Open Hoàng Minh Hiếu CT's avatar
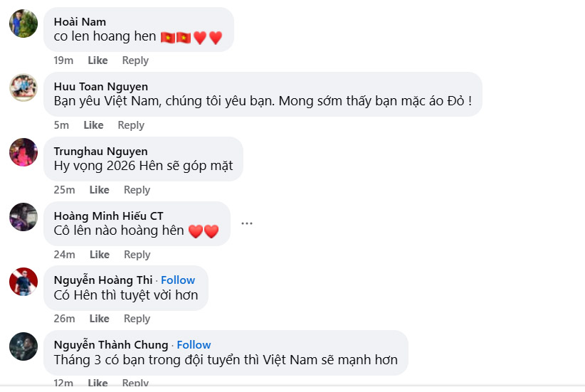The width and height of the screenshot is (585, 392). click(x=23, y=217)
